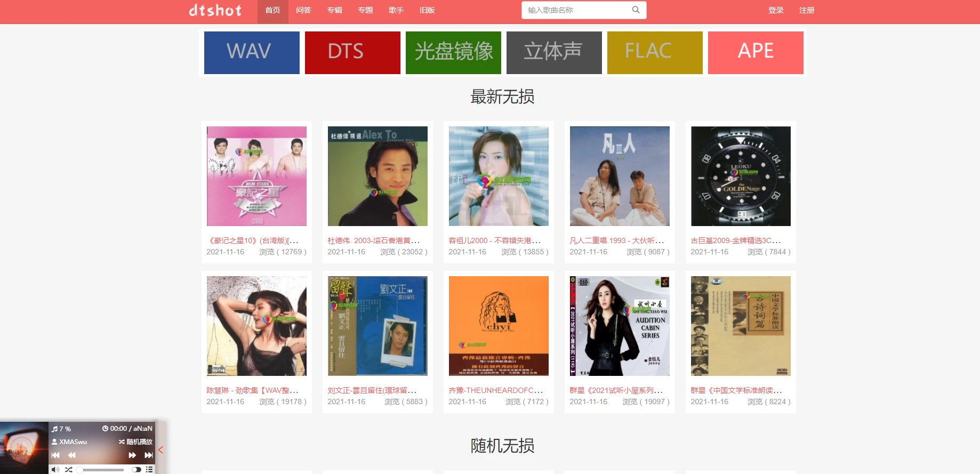Select the DTS format category tile
Screen dimensions: 980x474
point(352,52)
